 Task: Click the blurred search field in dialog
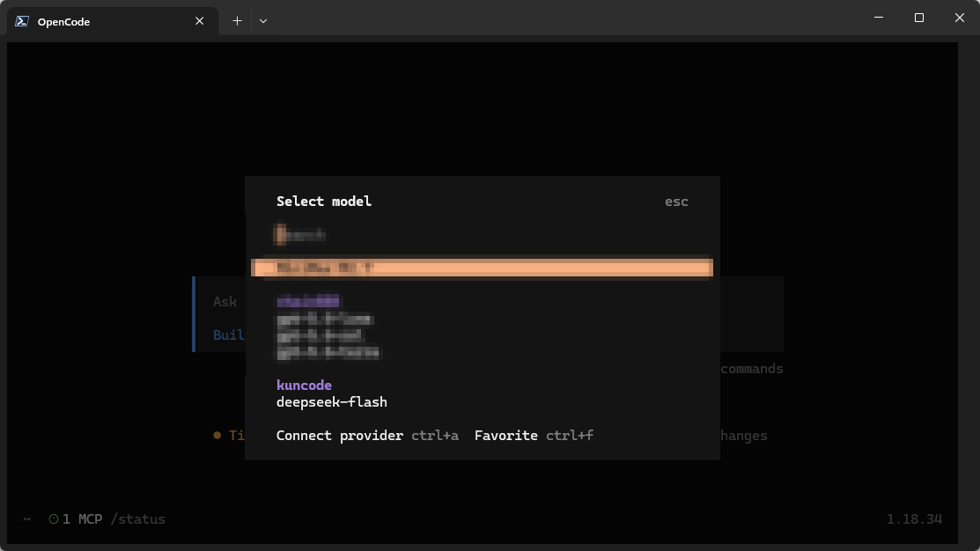482,235
